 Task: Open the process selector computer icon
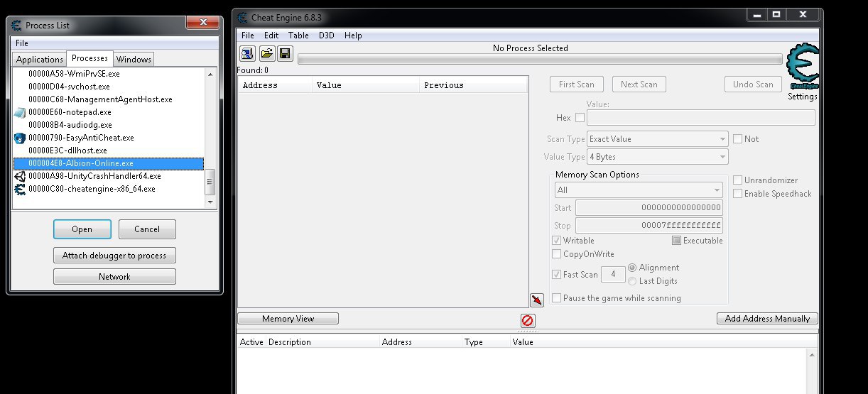(247, 54)
